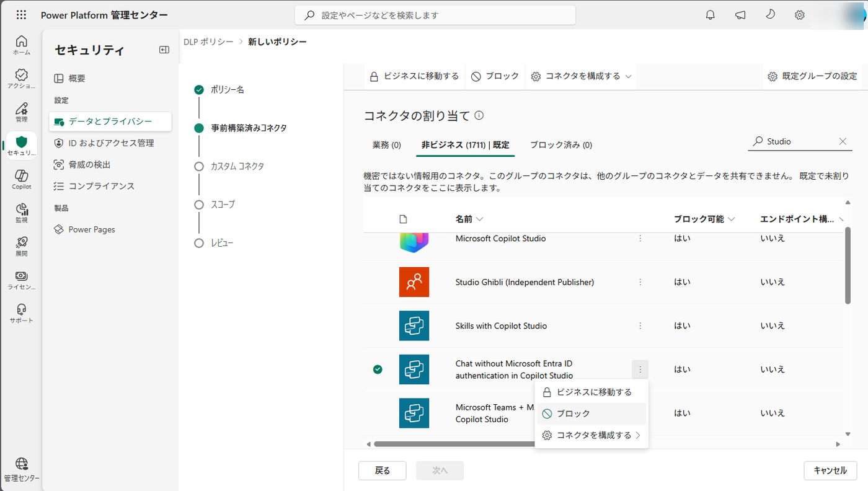868x491 pixels.
Task: Toggle dark mode moon icon
Action: pyautogui.click(x=771, y=14)
